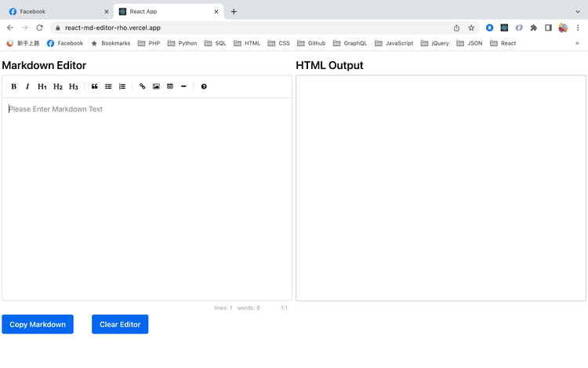Insert a hyperlink with the link icon

[142, 86]
